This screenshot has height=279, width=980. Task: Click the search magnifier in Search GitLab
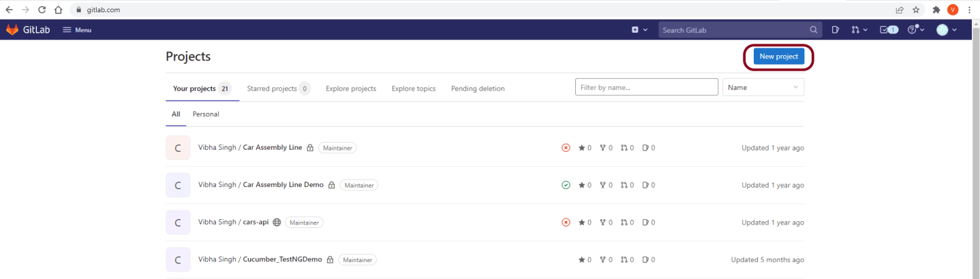(x=813, y=30)
